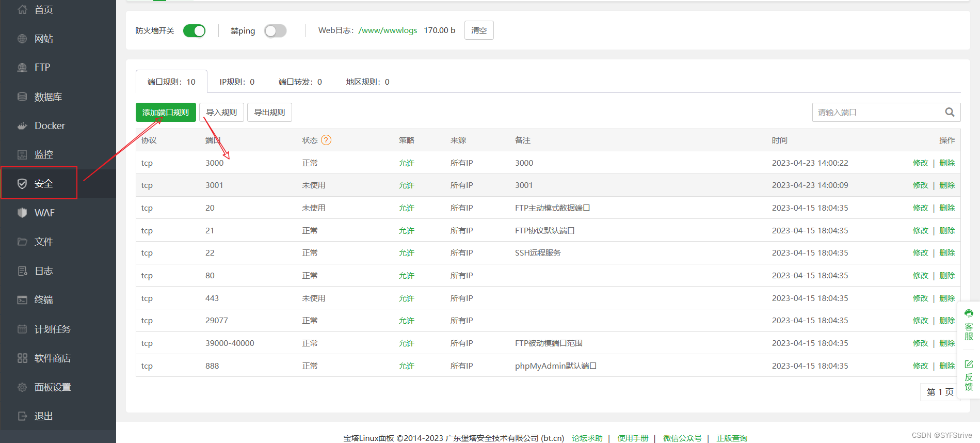
Task: Open the /www/wwwlogs path link
Action: click(388, 30)
